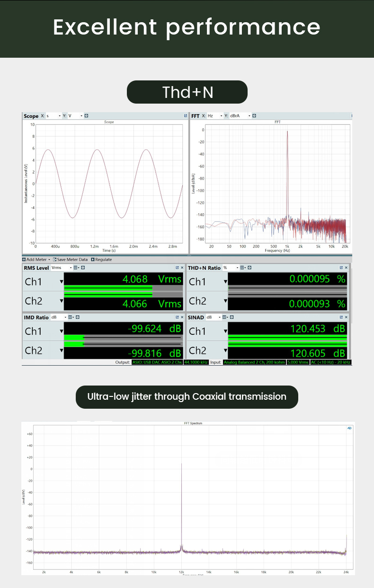Undock the THD+N Ratio meter
The height and width of the screenshot is (588, 374).
[x=341, y=268]
